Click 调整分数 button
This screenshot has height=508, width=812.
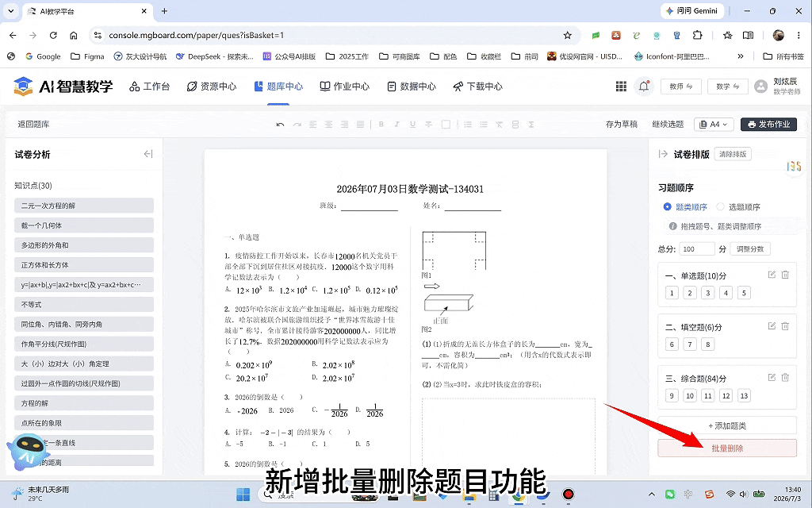point(750,248)
